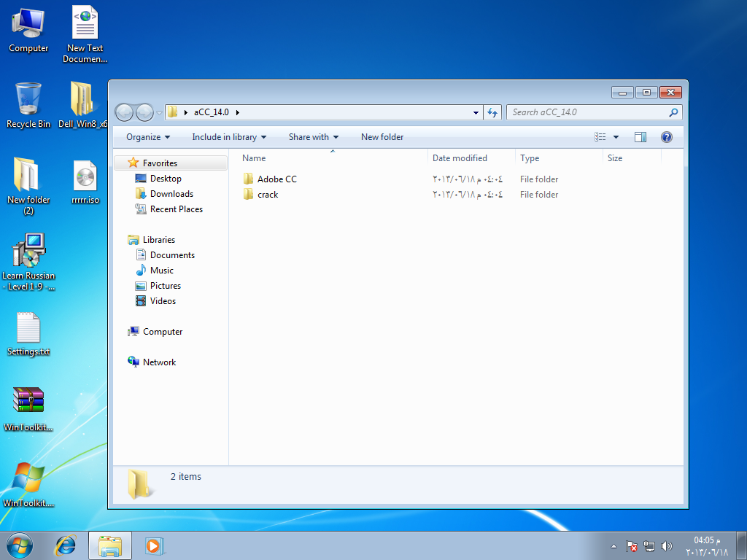Select the Learn Russian Level 1-9 icon
Screen dimensions: 747x560
[x=28, y=262]
